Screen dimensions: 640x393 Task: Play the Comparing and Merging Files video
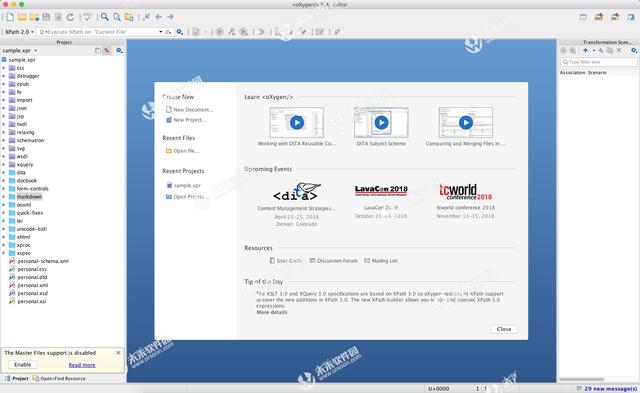pos(466,122)
